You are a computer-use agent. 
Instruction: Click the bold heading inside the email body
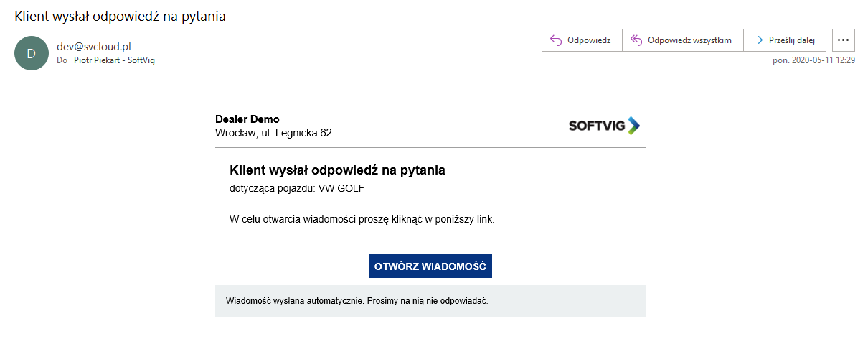click(x=337, y=170)
